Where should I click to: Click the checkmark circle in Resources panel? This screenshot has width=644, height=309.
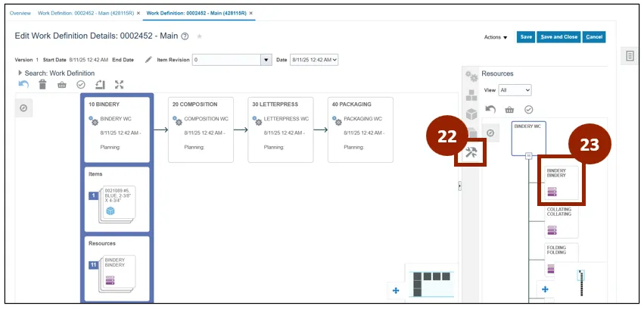pos(528,110)
